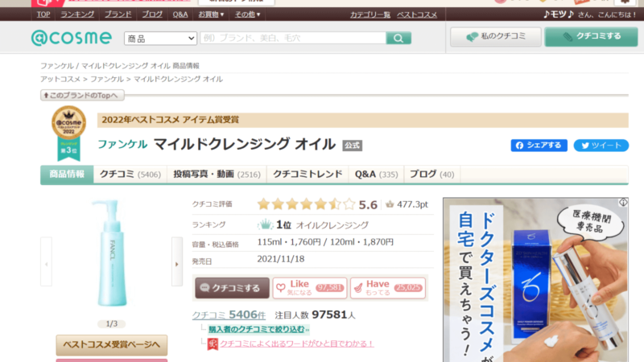Viewport: 644px width, 362px height.
Task: Go to このブランドのTopへ
Action: click(82, 95)
